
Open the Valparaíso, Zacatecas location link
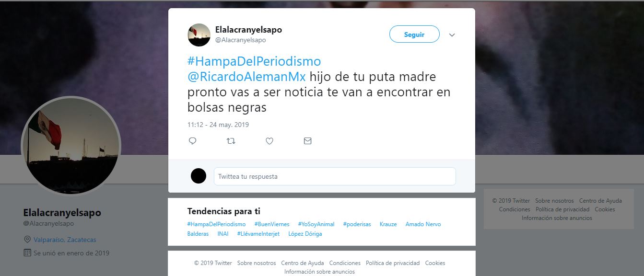65,240
